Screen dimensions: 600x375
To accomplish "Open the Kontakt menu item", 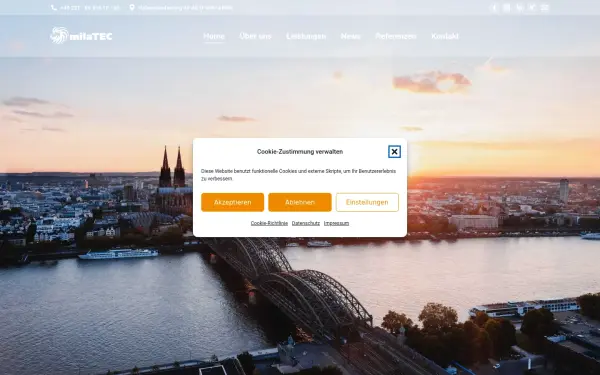I will [445, 36].
